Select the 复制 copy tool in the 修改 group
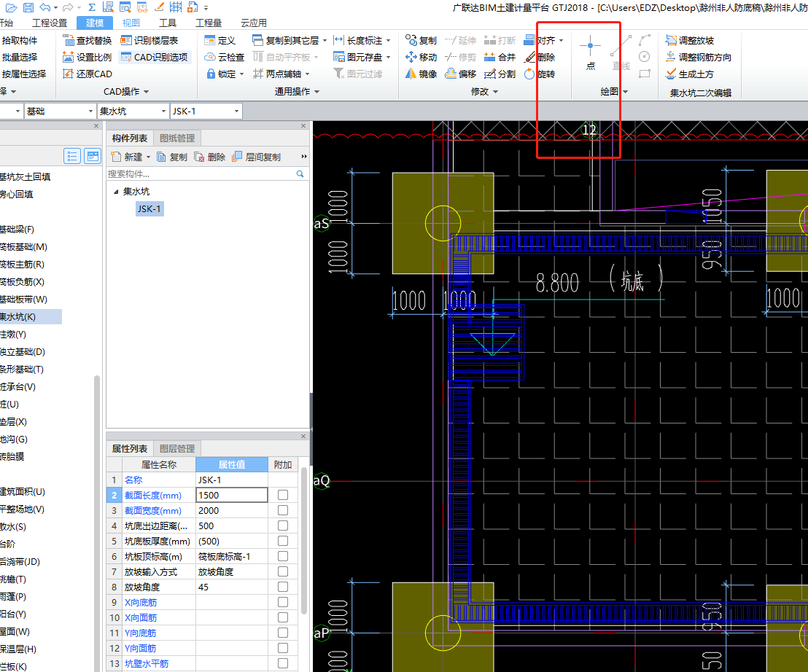This screenshot has width=808, height=672. click(421, 40)
